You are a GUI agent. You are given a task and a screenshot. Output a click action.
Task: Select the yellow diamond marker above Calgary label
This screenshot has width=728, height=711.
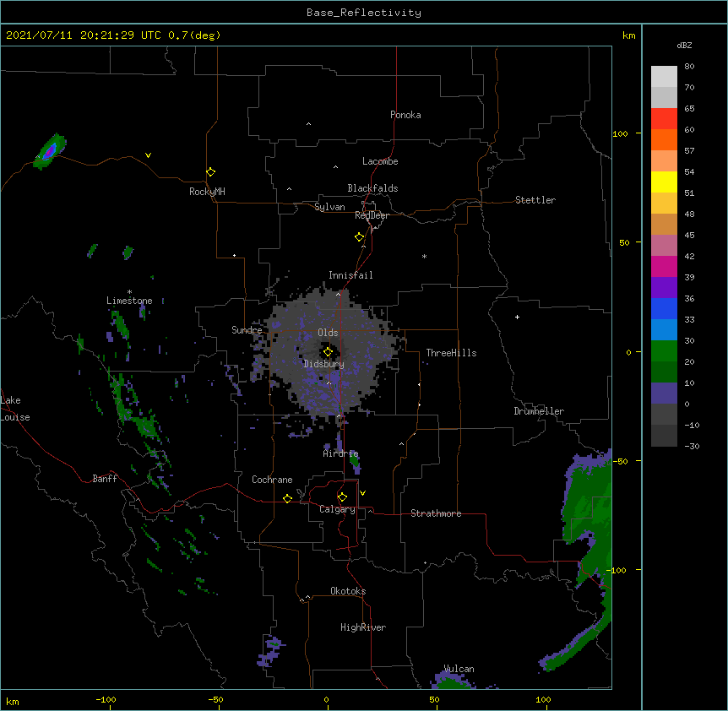[343, 497]
